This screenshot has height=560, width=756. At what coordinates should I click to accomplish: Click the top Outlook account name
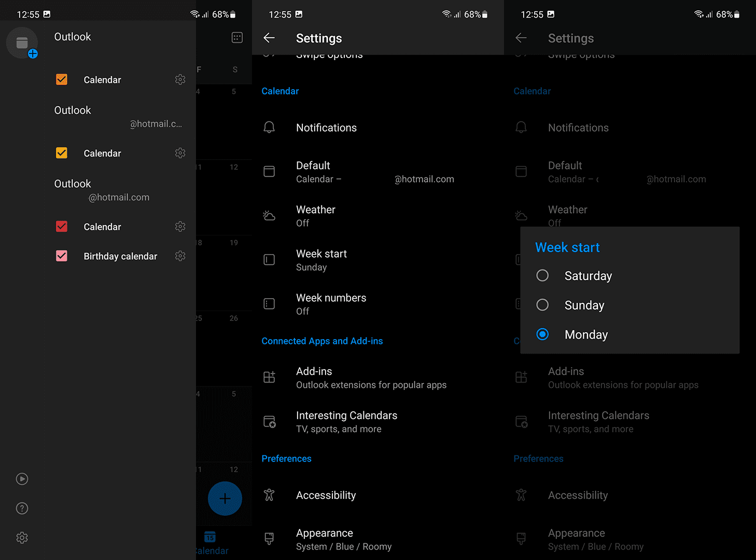tap(73, 37)
